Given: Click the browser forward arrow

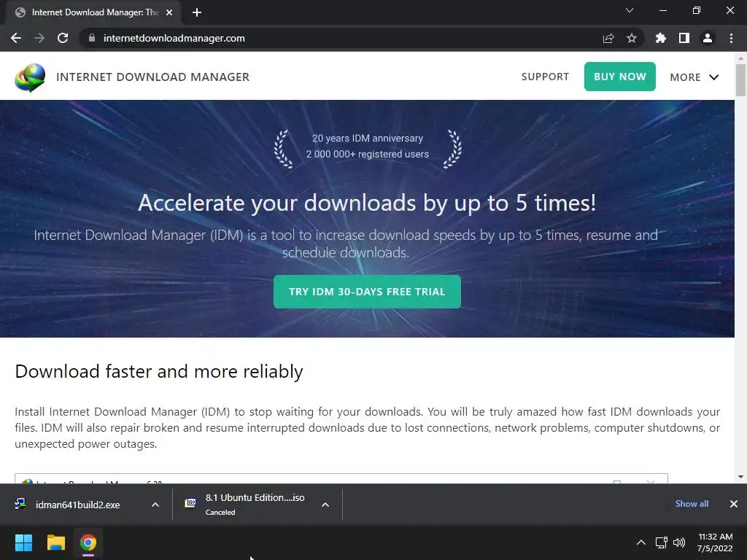Looking at the screenshot, I should click(39, 38).
